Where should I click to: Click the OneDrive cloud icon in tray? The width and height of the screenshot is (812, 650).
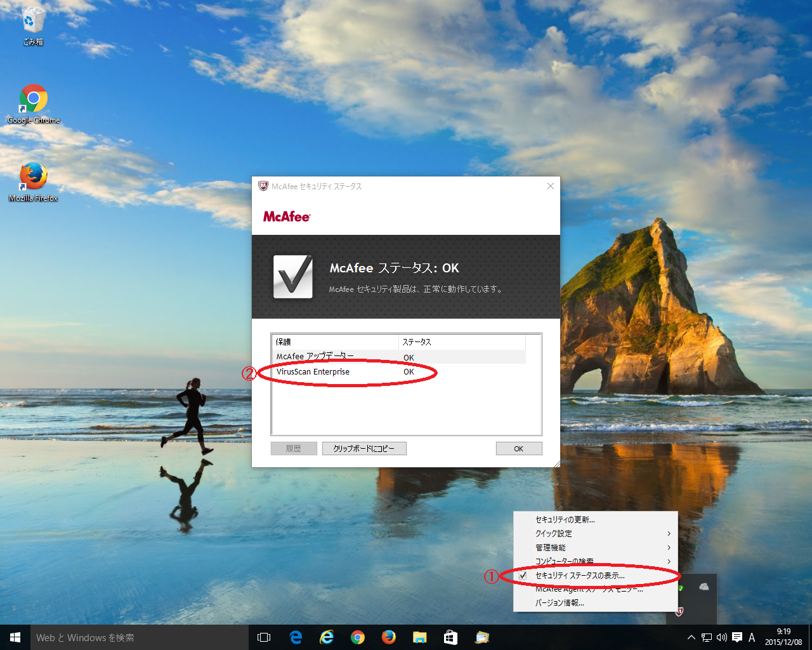(704, 587)
